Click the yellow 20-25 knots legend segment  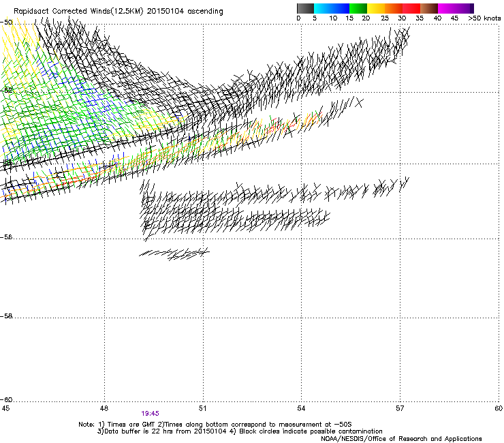tap(376, 8)
